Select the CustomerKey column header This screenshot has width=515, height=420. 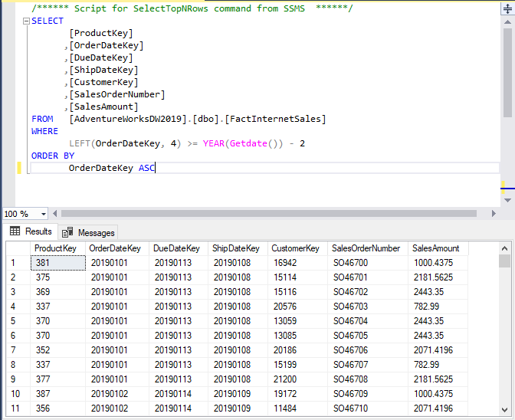point(297,248)
